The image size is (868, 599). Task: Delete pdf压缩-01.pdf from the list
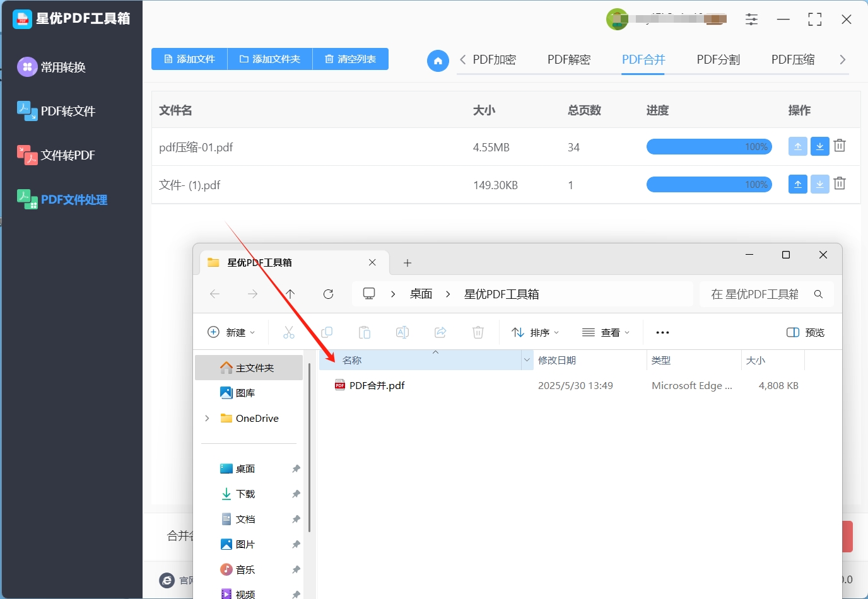pos(840,146)
